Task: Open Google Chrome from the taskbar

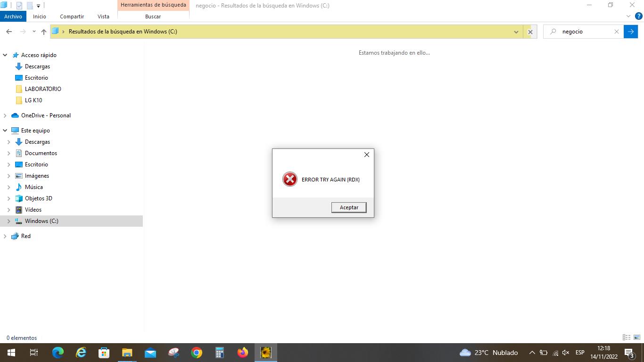Action: (x=197, y=353)
